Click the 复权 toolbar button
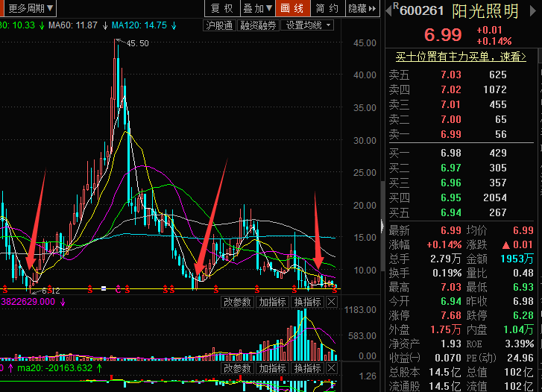Screen dimensions: 542x392 (222, 8)
